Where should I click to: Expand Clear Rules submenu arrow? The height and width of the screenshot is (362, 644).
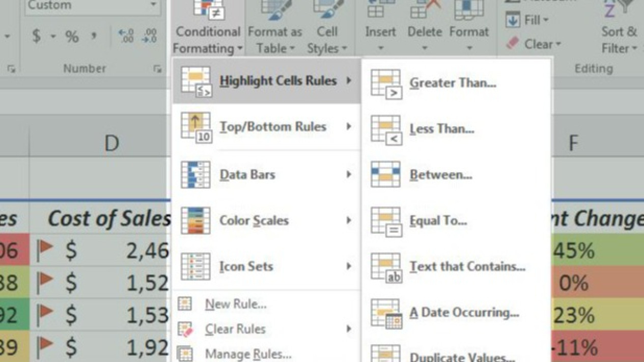(x=349, y=329)
